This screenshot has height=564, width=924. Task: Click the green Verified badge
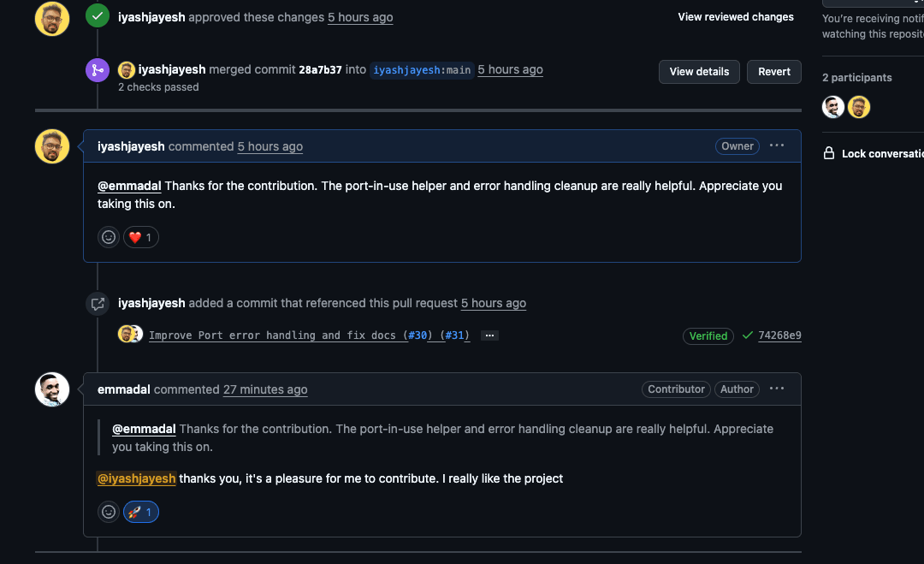click(708, 335)
